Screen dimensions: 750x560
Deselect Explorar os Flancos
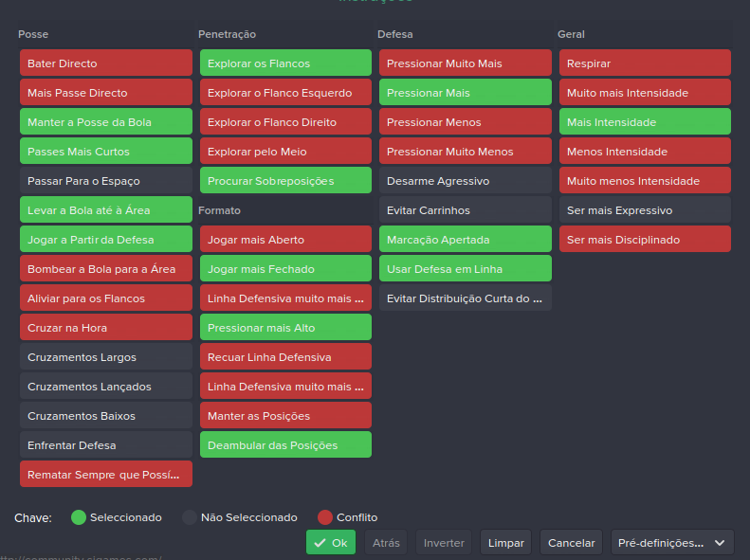click(x=285, y=63)
